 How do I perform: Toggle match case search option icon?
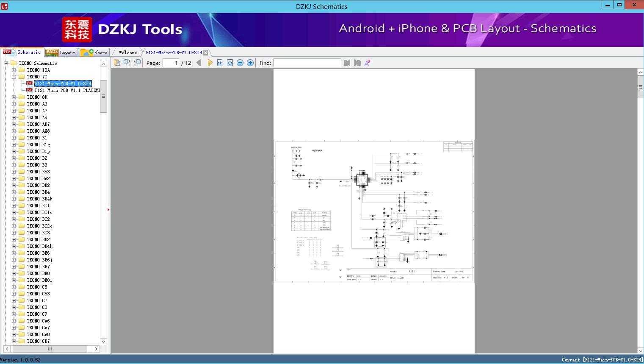(x=368, y=63)
